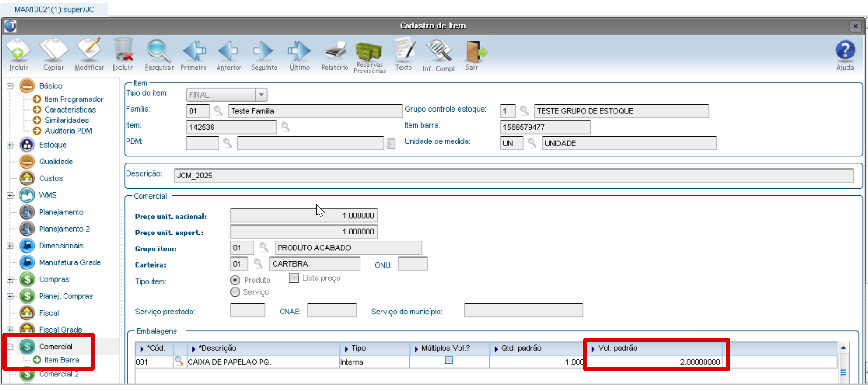The image size is (868, 390).
Task: Go to the Primeiro record
Action: click(x=194, y=50)
